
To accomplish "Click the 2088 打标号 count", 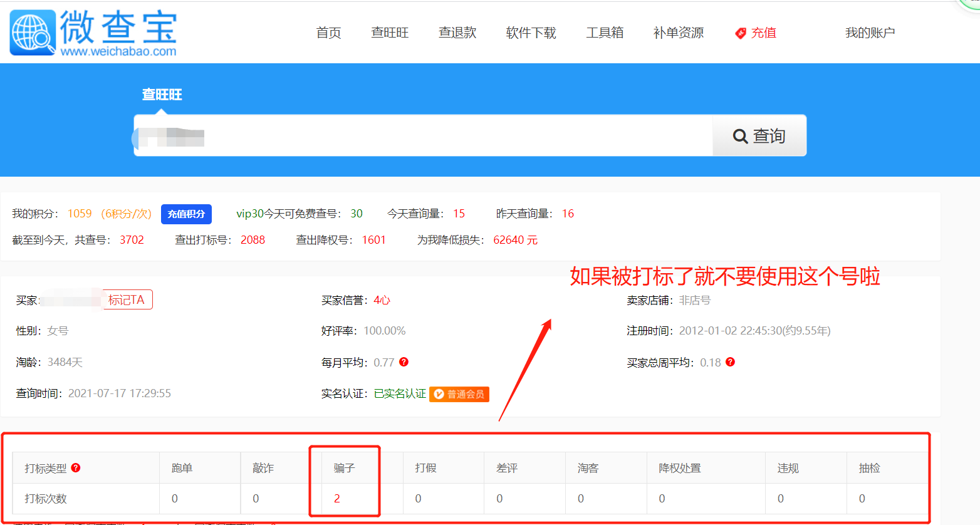I will click(x=253, y=240).
